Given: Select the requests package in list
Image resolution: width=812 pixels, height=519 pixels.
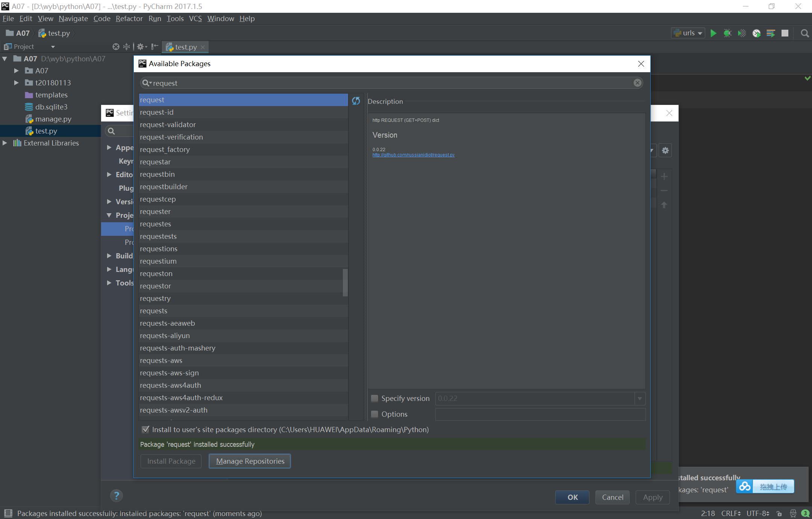Looking at the screenshot, I should [x=243, y=311].
